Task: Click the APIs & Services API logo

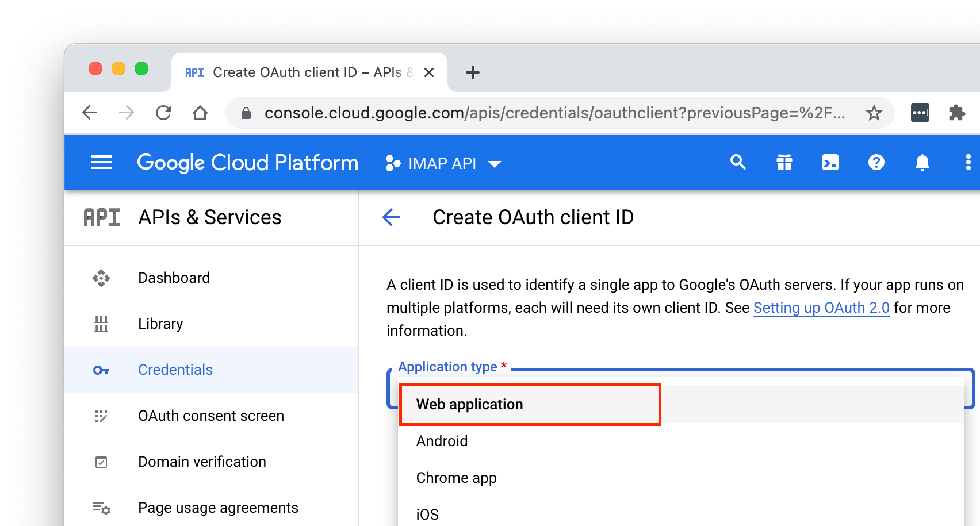Action: pos(102,217)
